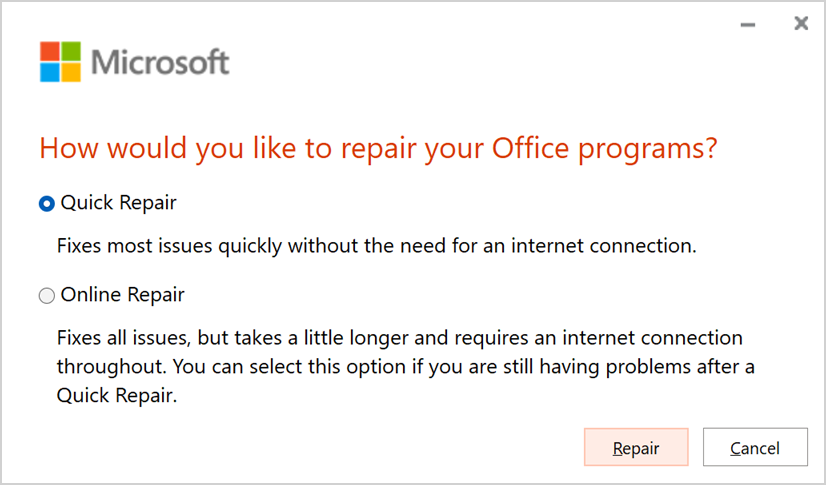Select the Online Repair radio button
826x485 pixels.
coord(46,296)
